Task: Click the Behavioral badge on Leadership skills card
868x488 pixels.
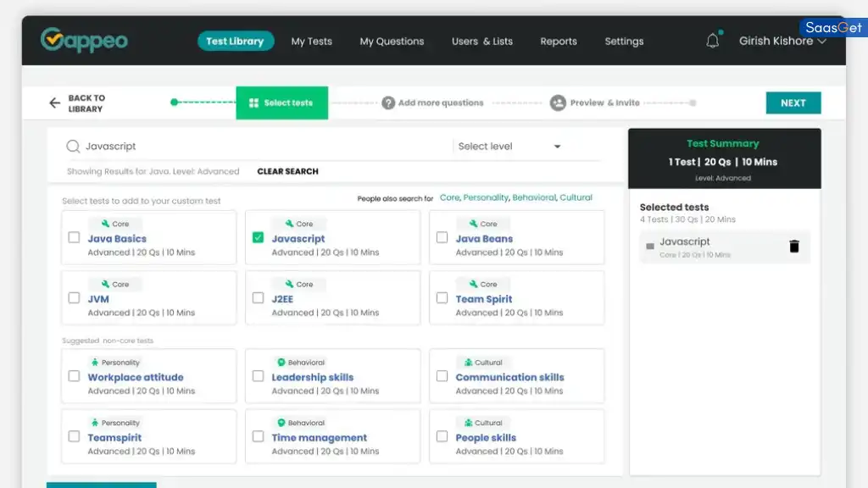Action: pyautogui.click(x=299, y=362)
